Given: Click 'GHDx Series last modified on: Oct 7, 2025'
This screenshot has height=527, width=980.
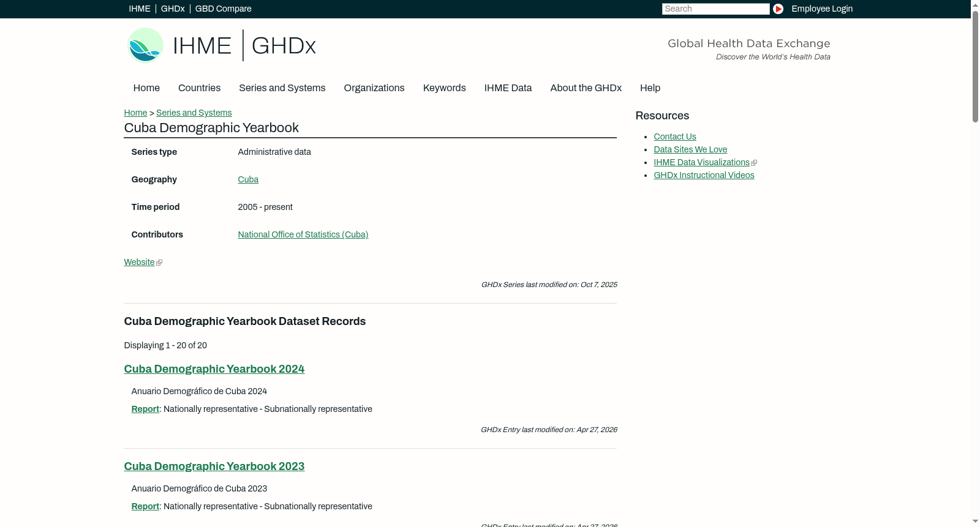Looking at the screenshot, I should [549, 285].
